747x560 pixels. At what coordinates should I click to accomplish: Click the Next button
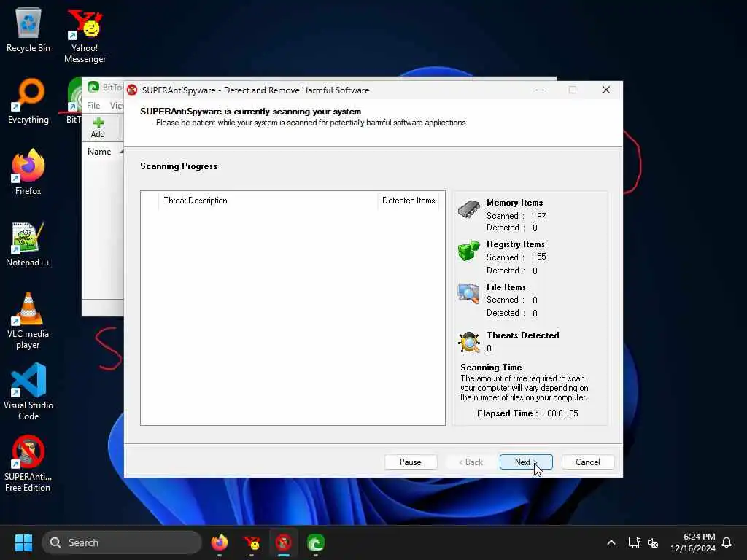click(x=526, y=462)
